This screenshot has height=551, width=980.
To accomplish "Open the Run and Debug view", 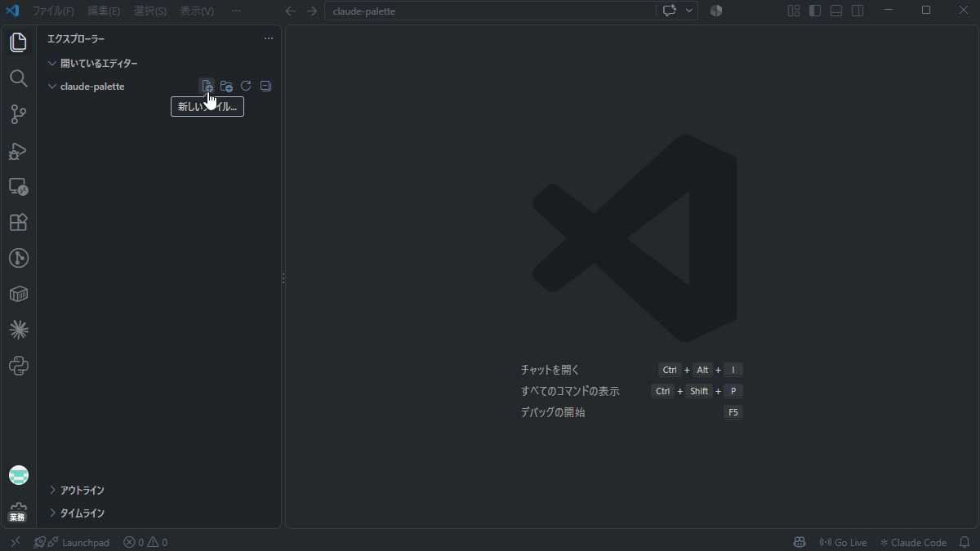I will pyautogui.click(x=18, y=150).
